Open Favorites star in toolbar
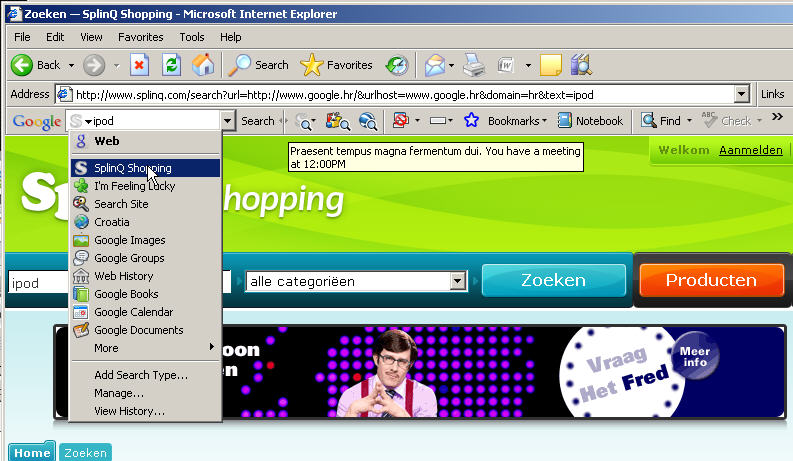This screenshot has height=461, width=793. coord(336,65)
